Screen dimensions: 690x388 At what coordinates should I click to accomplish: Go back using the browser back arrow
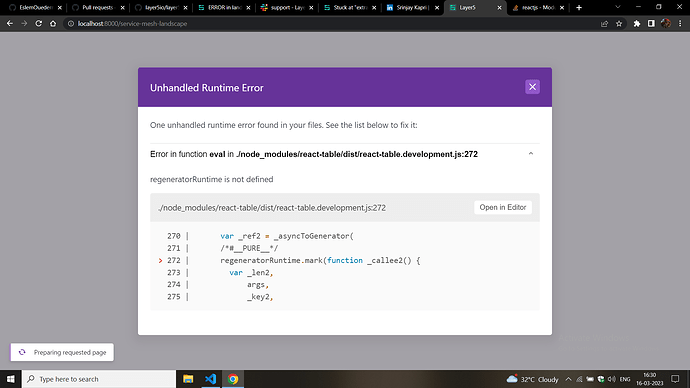(x=10, y=24)
